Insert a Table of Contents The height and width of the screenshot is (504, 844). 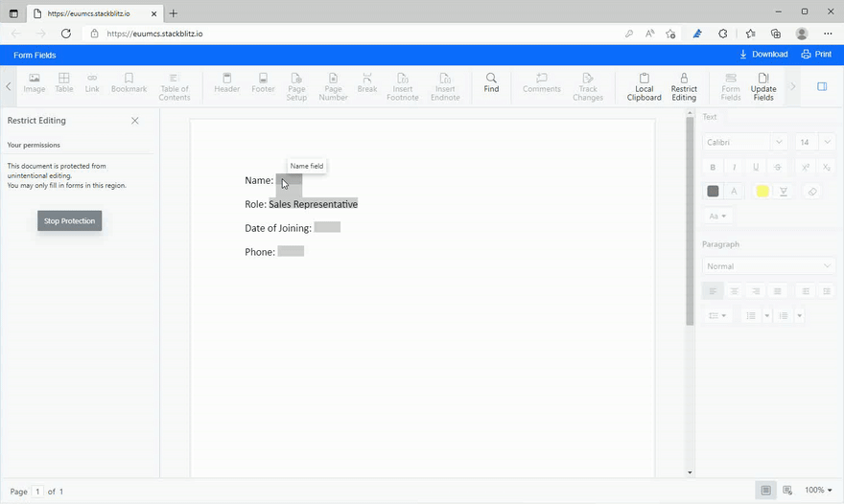[x=174, y=86]
